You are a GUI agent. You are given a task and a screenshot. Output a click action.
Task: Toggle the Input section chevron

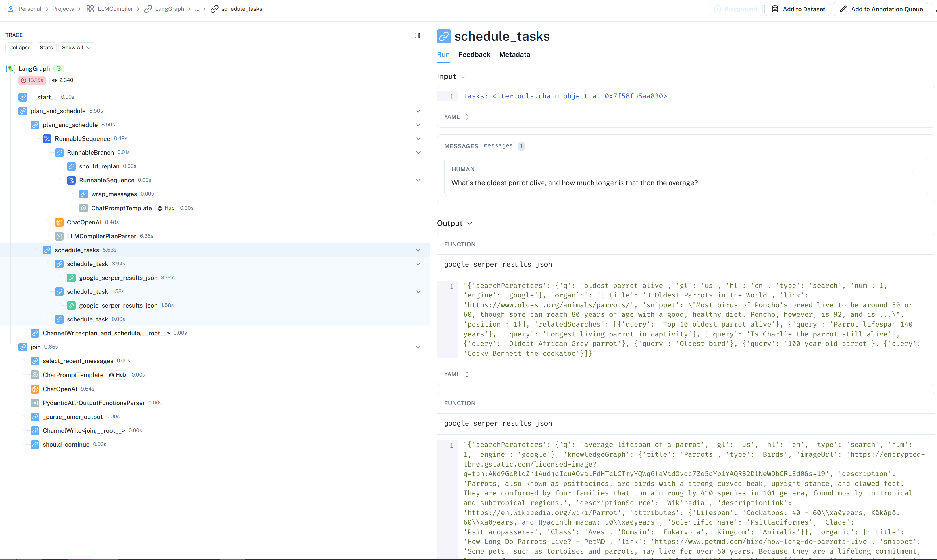pyautogui.click(x=463, y=77)
